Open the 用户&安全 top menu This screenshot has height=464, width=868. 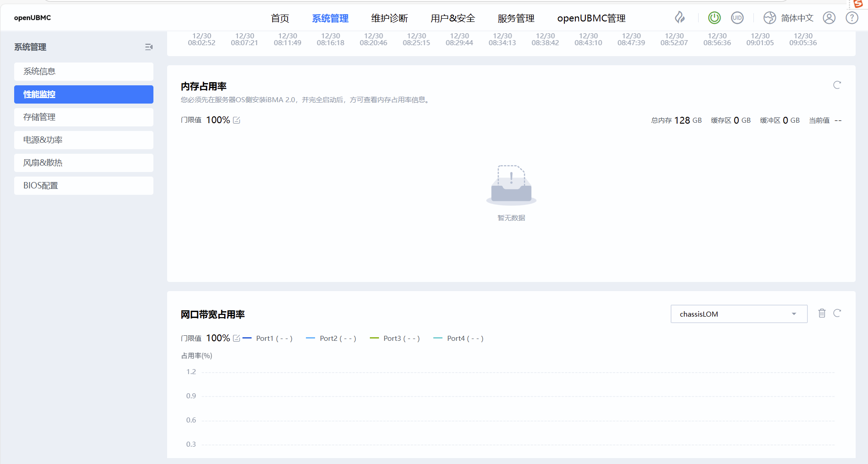(452, 18)
